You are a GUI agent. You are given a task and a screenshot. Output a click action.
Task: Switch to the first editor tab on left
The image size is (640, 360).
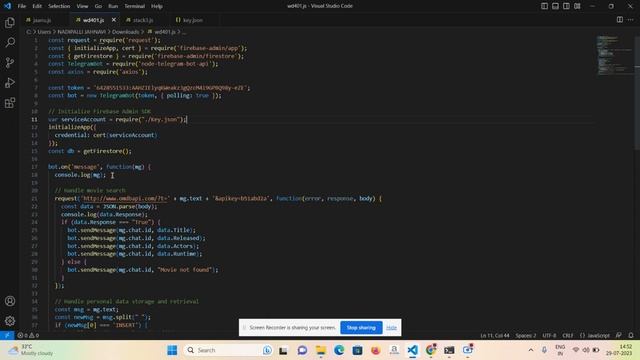pos(42,20)
